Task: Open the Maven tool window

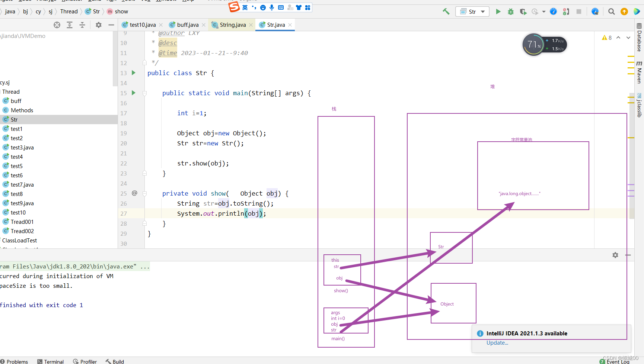Action: (639, 72)
